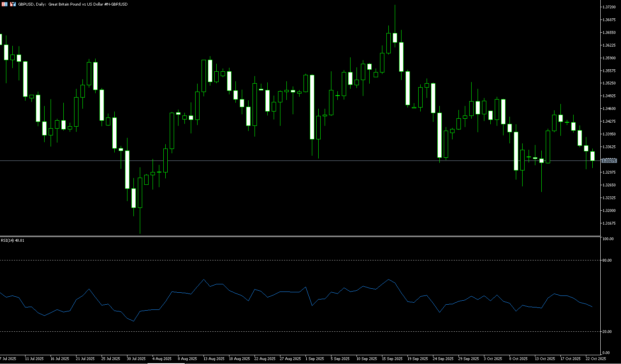Open the Depth of Market icon
The width and height of the screenshot is (621, 364).
click(x=13, y=4)
